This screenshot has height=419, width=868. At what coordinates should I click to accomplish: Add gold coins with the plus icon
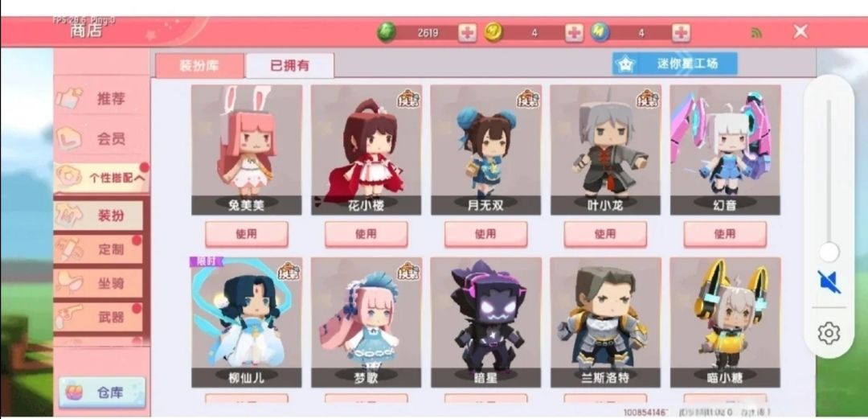tap(574, 33)
